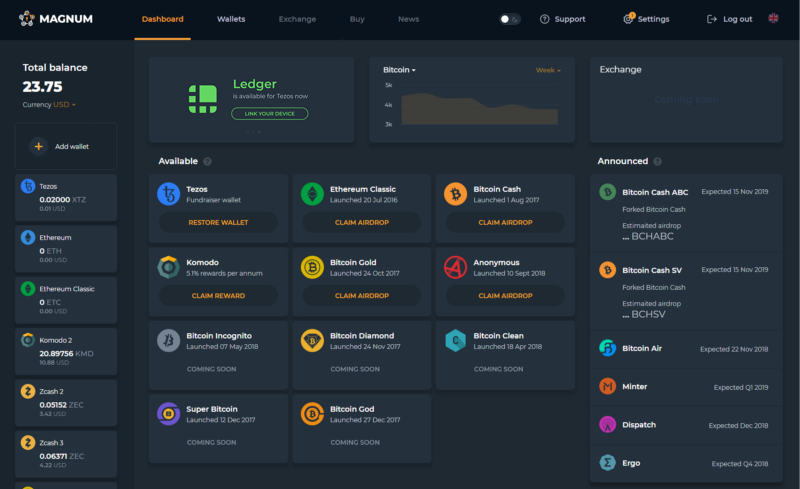Click the Total balance value 23.75
800x489 pixels.
(42, 87)
